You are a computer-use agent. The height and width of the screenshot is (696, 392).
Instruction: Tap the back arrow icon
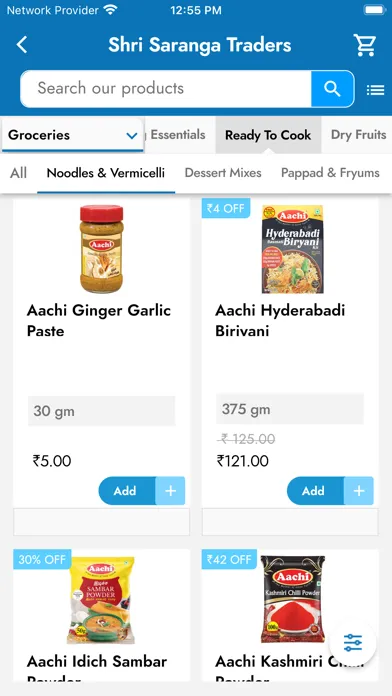click(22, 45)
